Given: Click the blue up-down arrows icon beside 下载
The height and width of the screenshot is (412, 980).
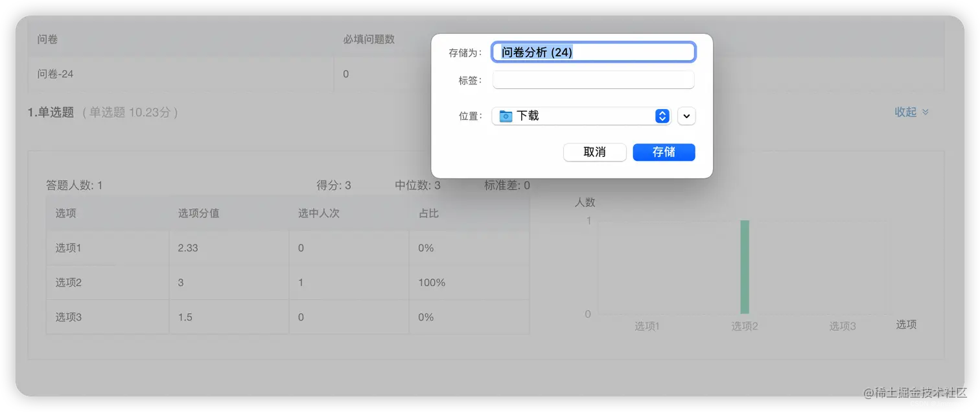Looking at the screenshot, I should (662, 116).
